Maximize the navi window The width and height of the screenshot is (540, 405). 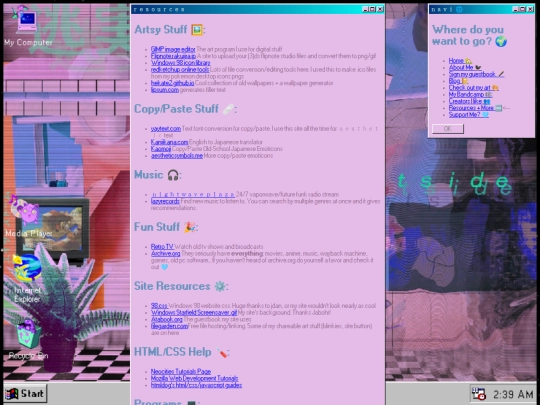click(523, 9)
